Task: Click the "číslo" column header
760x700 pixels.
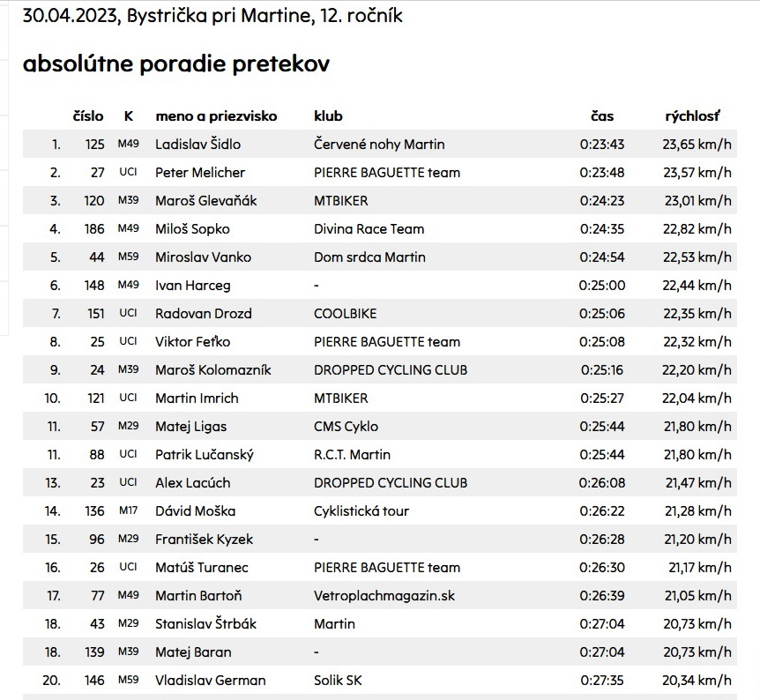Action: pyautogui.click(x=87, y=115)
